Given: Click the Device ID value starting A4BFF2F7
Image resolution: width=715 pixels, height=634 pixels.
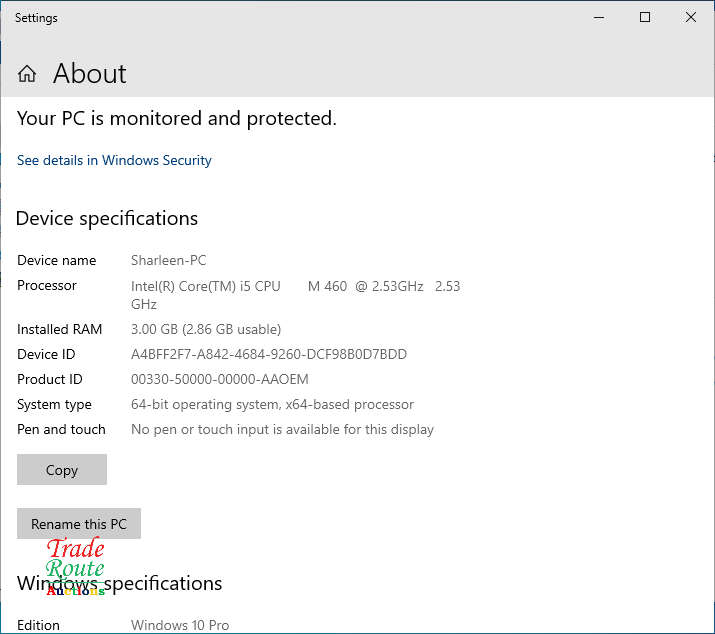Looking at the screenshot, I should [268, 354].
